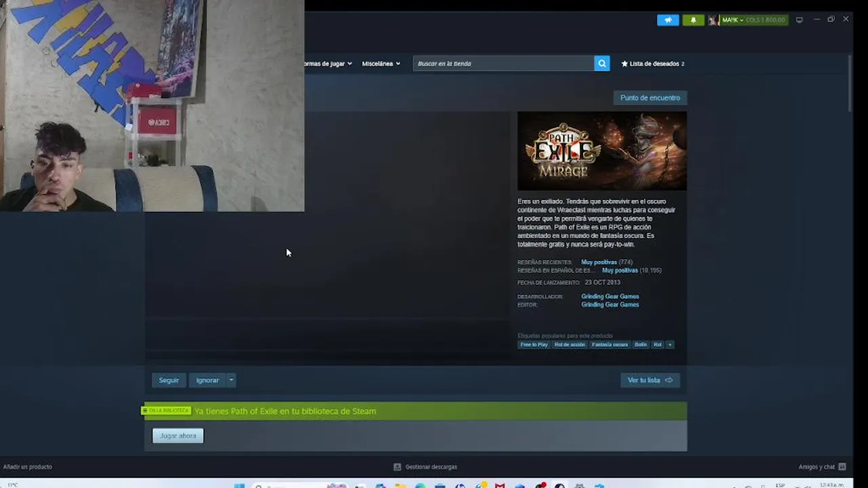Click the game description paragraph text
Viewport: 868px width, 488px height.
597,223
